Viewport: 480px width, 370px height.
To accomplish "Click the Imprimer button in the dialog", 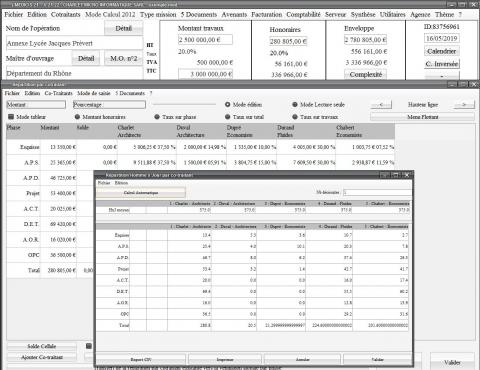I will click(x=225, y=360).
